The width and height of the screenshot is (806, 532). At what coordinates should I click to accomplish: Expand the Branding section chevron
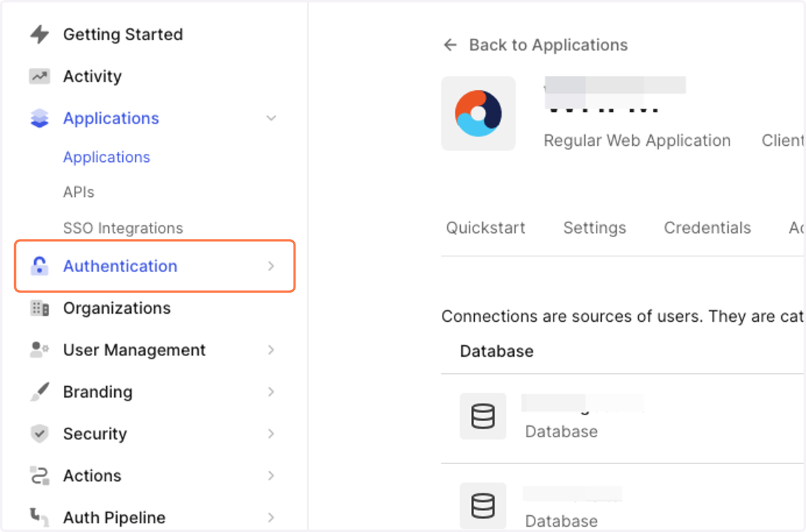tap(271, 392)
